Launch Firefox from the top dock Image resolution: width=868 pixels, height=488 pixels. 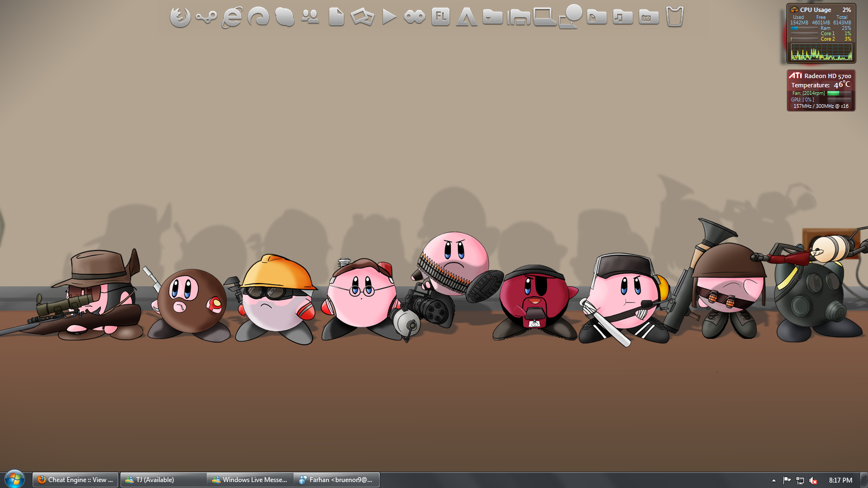pos(180,17)
